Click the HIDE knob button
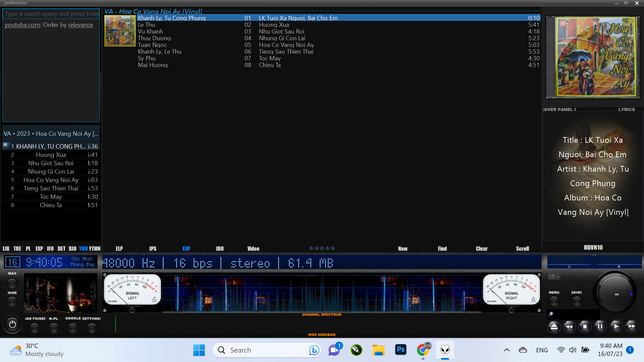The width and height of the screenshot is (644, 362). coord(12,302)
